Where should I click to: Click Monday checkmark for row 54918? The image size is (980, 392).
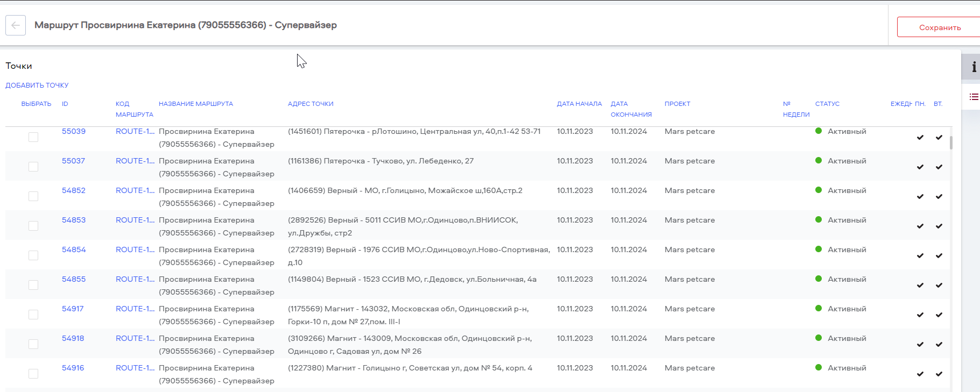coord(920,345)
